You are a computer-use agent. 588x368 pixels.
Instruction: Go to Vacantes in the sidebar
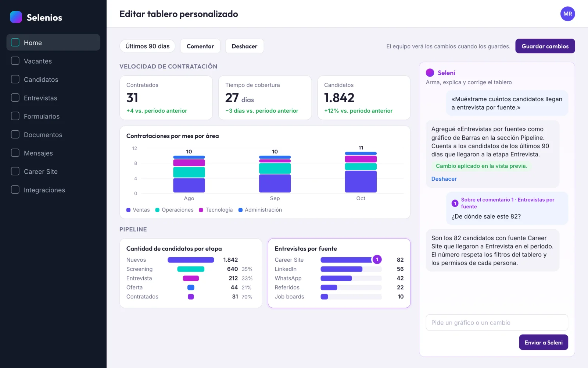pyautogui.click(x=53, y=61)
